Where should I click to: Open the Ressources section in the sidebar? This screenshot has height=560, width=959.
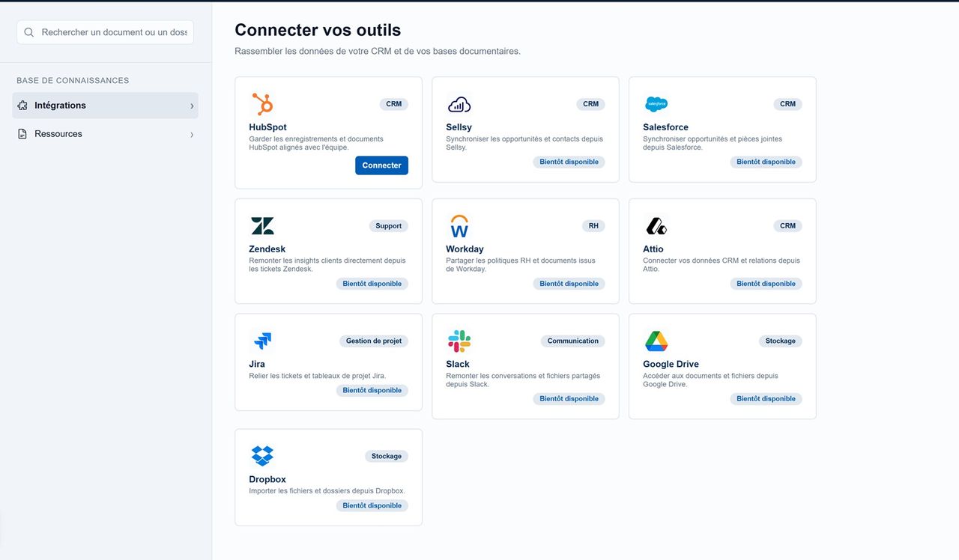(58, 133)
